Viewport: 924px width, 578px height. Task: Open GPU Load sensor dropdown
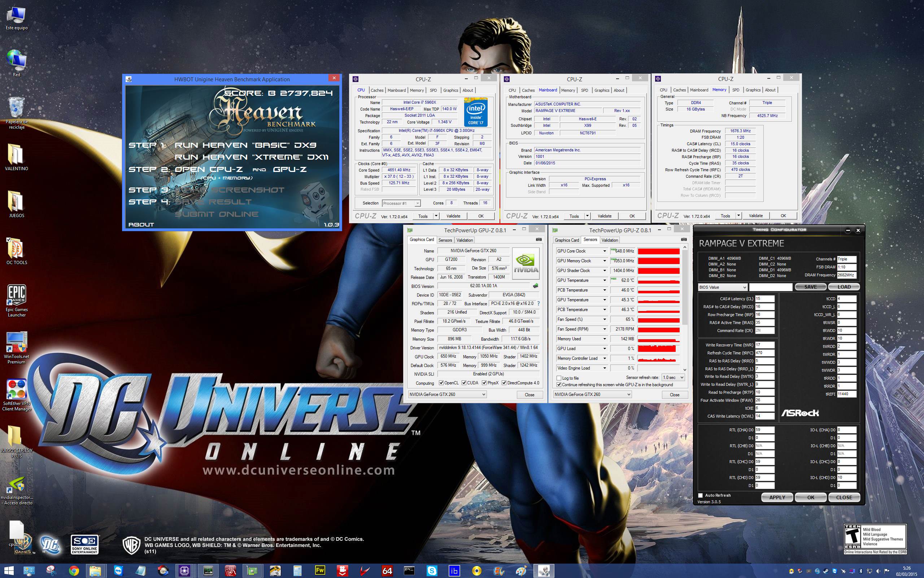point(605,349)
